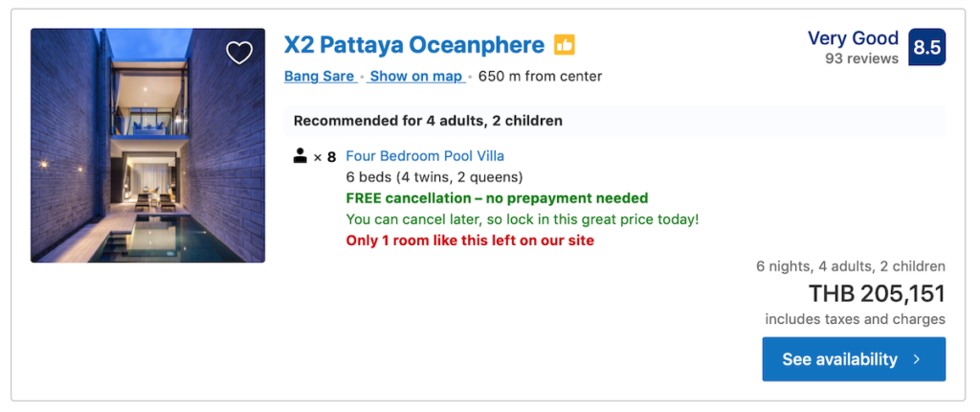
Task: Click the 8.5 review score badge
Action: click(x=926, y=47)
